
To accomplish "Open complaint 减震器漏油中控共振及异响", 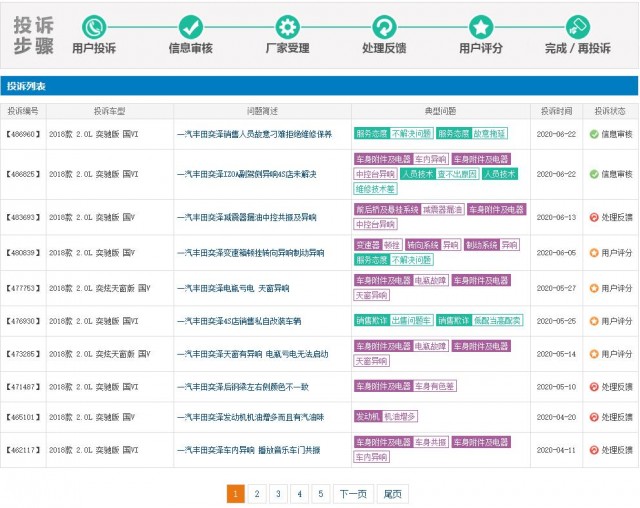I will [x=247, y=217].
